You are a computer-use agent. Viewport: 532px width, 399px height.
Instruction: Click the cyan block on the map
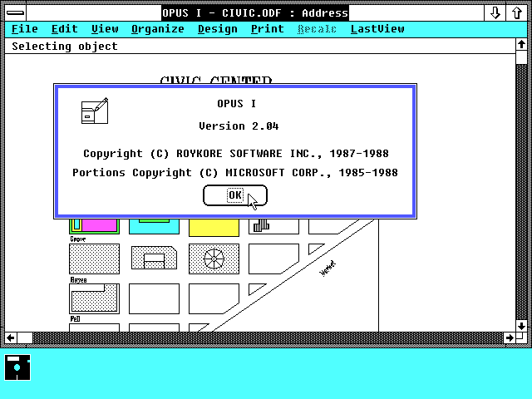[x=154, y=227]
